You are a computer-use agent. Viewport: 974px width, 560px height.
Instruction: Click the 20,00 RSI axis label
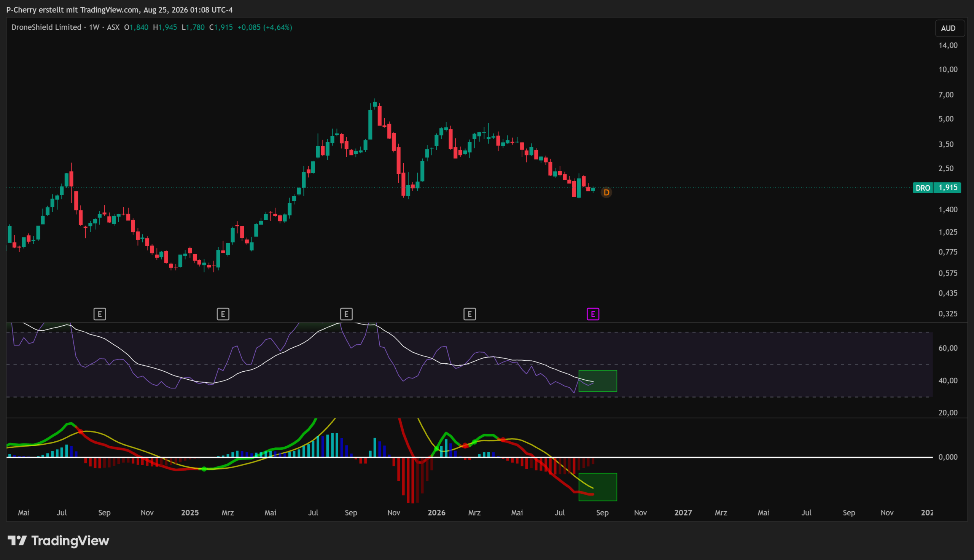(948, 413)
